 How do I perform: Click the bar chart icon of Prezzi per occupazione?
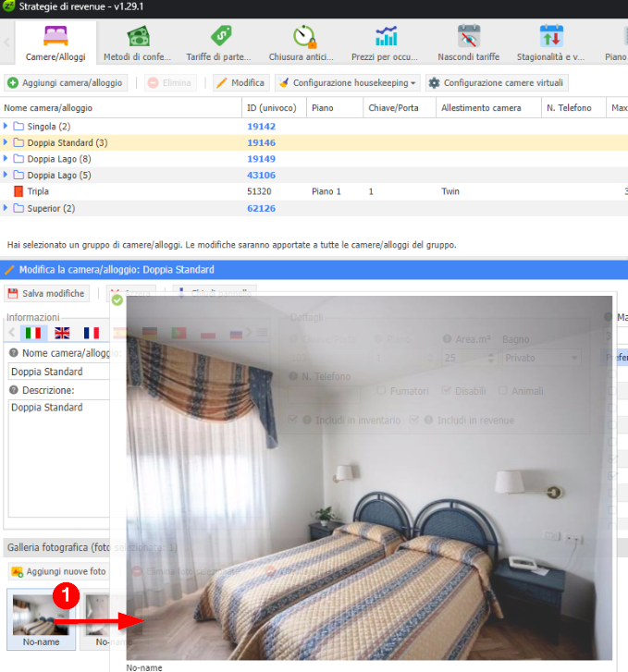[387, 36]
